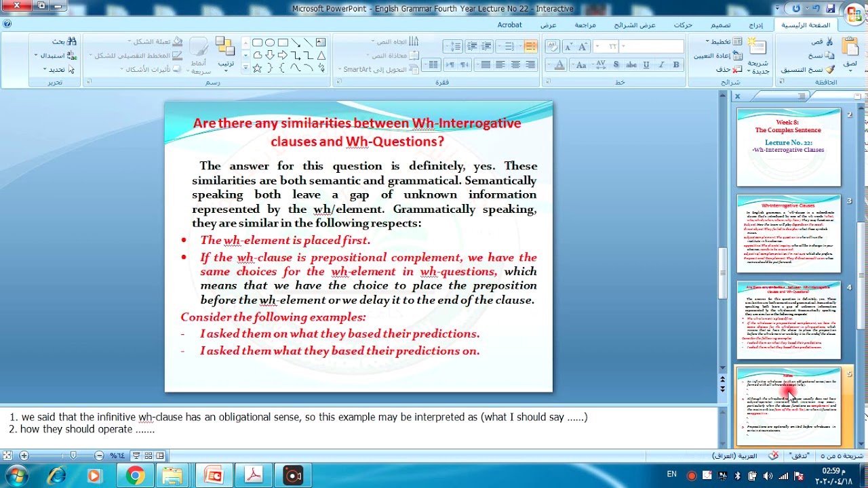Open Convert to SmartArt dropdown
This screenshot has height=488, width=868.
point(378,69)
